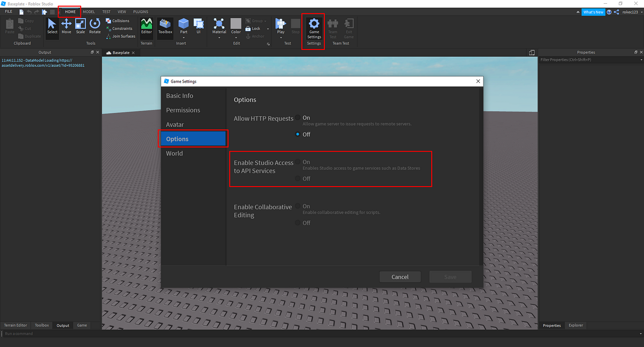
Task: Open the Permissions settings section
Action: [182, 110]
